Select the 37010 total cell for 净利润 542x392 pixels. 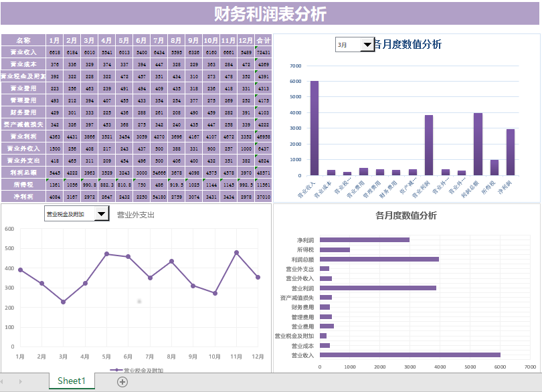pyautogui.click(x=264, y=197)
